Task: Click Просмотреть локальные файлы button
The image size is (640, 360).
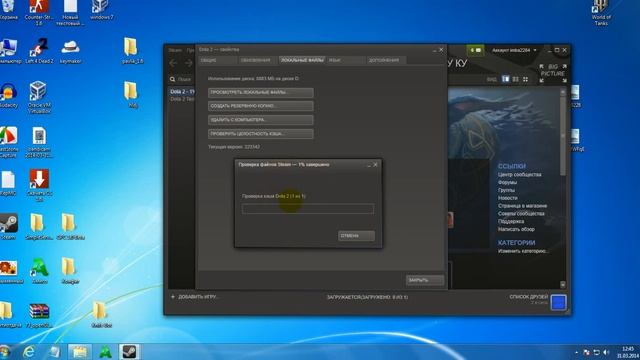Action: [x=261, y=93]
